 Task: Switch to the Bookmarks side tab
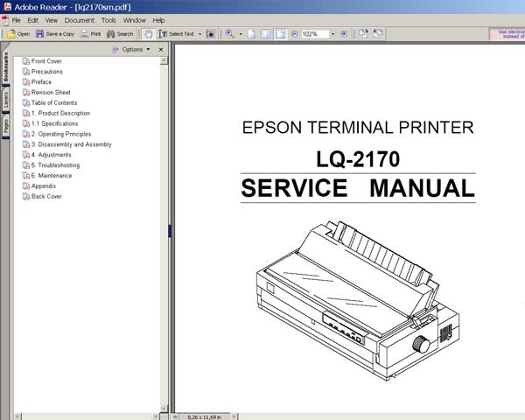click(x=6, y=66)
